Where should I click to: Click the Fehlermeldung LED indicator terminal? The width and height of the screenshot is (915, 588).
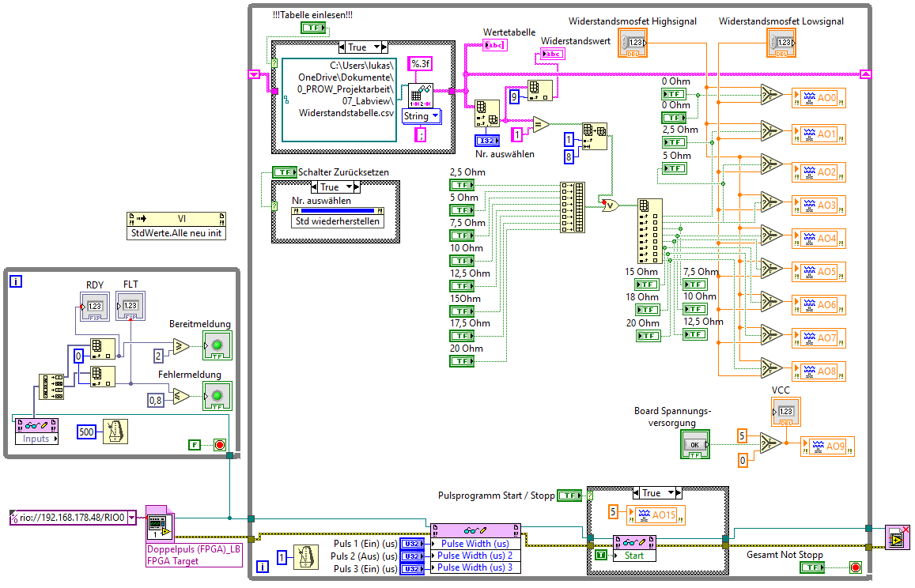click(x=217, y=396)
